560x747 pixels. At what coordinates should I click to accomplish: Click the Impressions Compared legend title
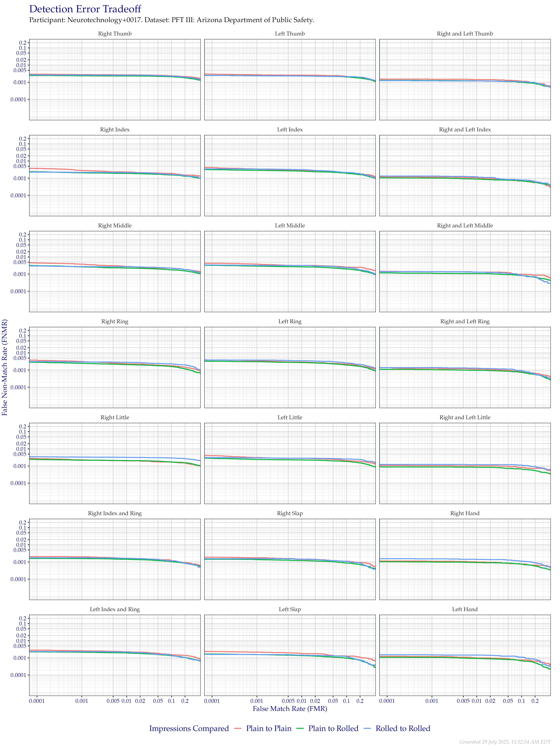click(189, 728)
